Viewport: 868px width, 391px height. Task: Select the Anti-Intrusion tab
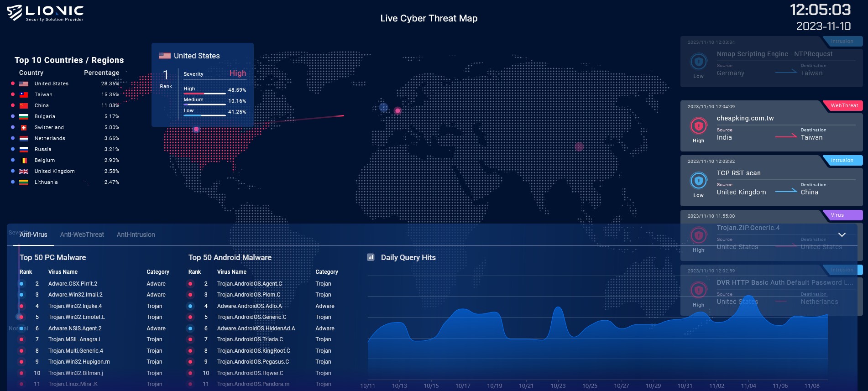[x=136, y=235]
